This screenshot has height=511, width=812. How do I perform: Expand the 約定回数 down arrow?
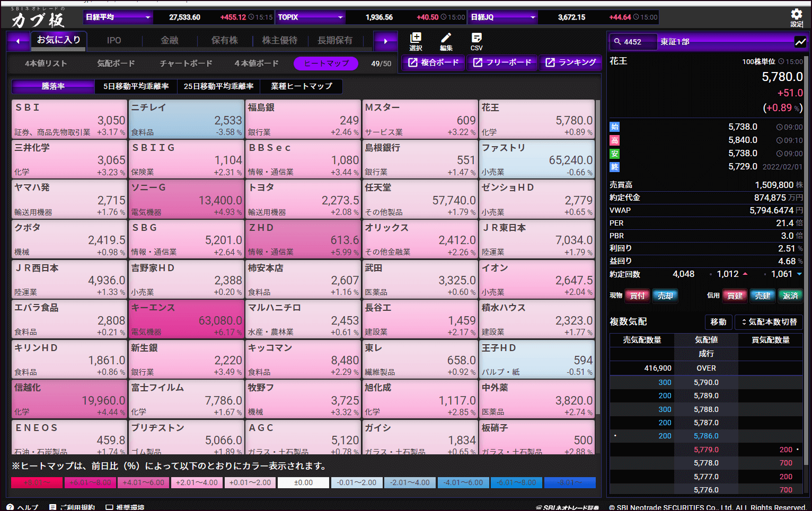[799, 274]
